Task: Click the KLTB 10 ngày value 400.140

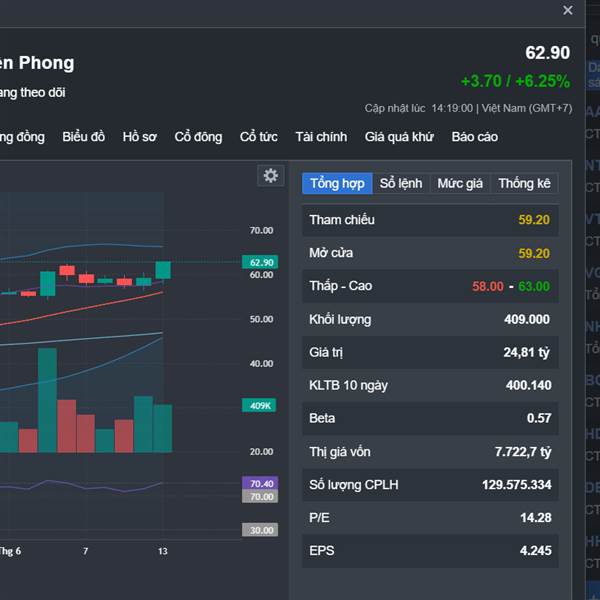Action: coord(528,385)
